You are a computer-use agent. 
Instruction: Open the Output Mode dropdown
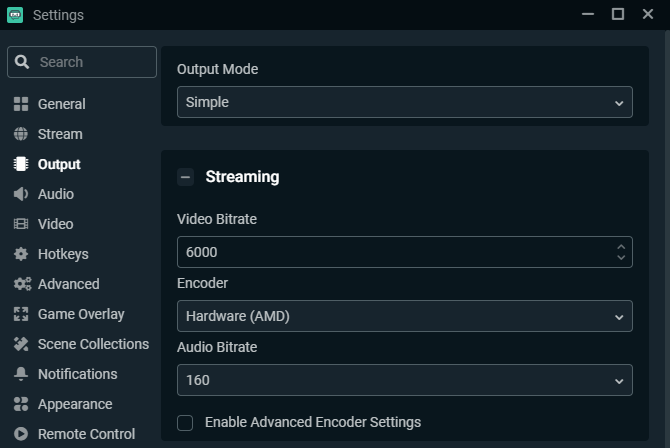coord(404,102)
